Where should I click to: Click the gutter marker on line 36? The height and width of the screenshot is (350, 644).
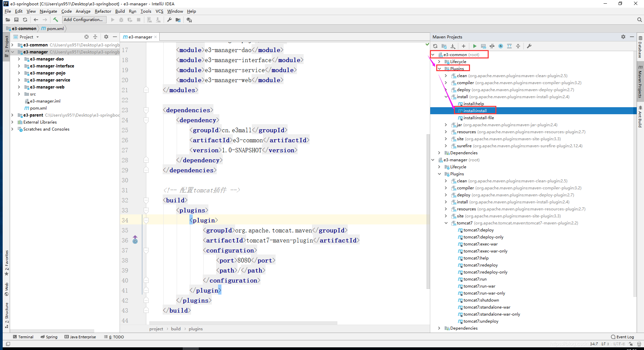[135, 240]
